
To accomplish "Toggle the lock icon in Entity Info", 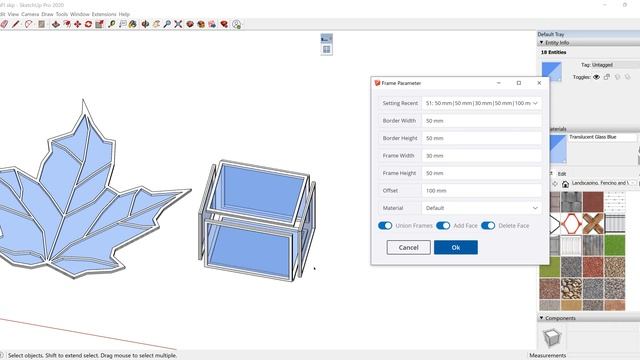I will click(x=607, y=77).
